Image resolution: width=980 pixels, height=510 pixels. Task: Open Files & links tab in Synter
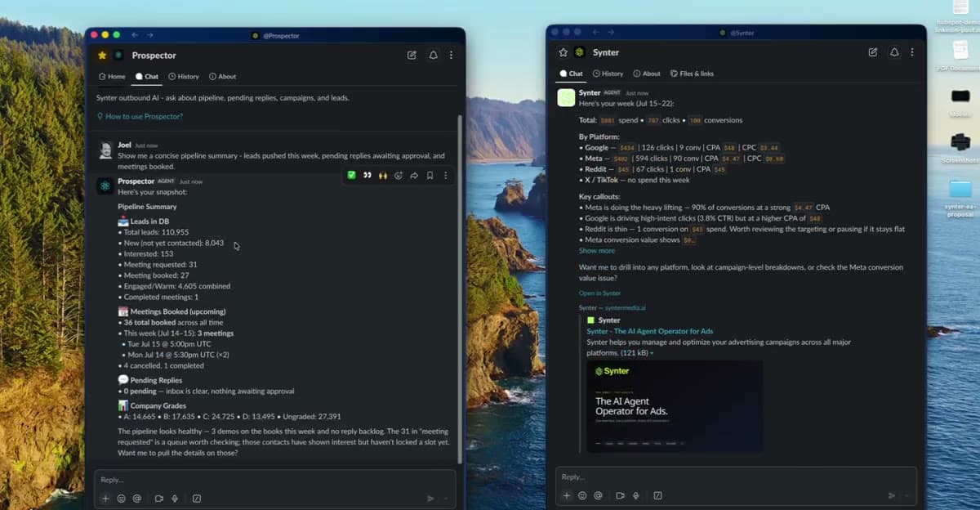(692, 74)
